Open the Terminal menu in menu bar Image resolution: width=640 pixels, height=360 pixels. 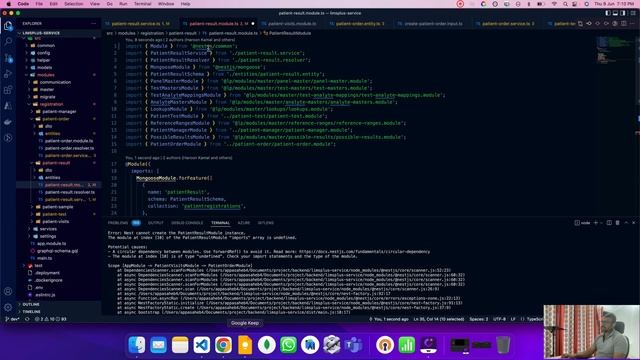[142, 4]
